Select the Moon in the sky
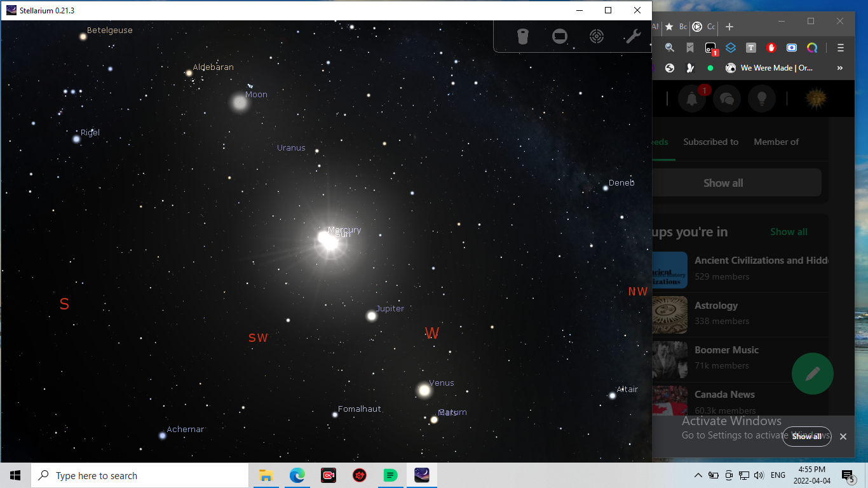The width and height of the screenshot is (868, 488). tap(240, 102)
